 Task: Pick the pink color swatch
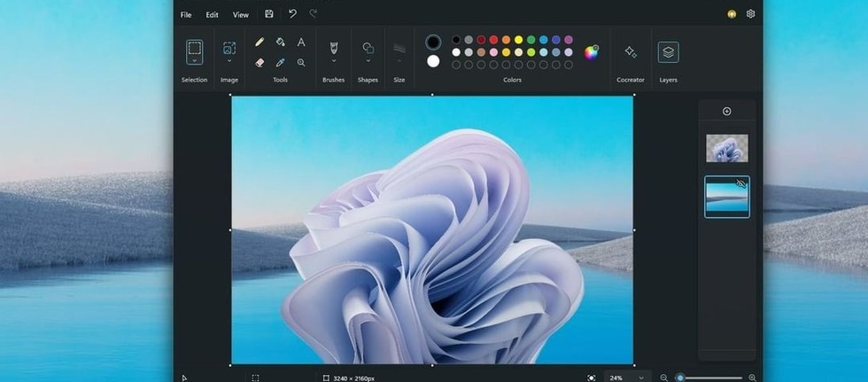click(494, 52)
